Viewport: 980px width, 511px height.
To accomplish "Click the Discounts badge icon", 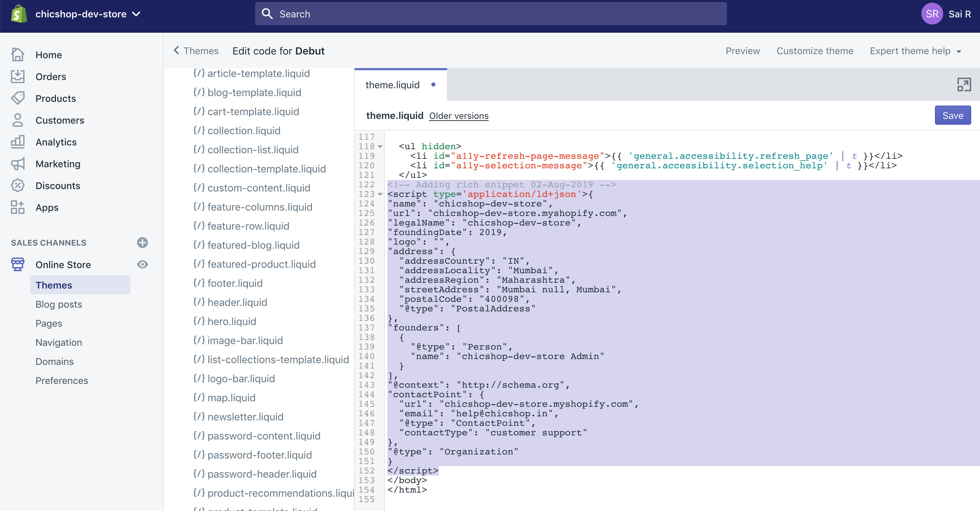I will [x=18, y=186].
